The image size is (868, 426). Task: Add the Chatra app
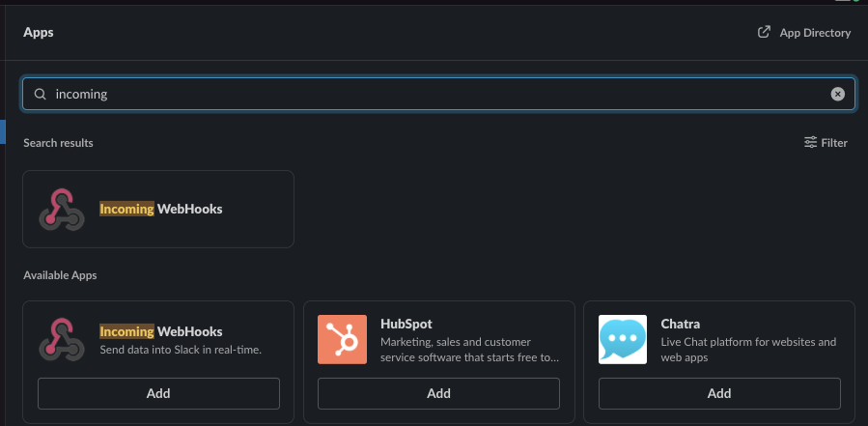tap(719, 393)
